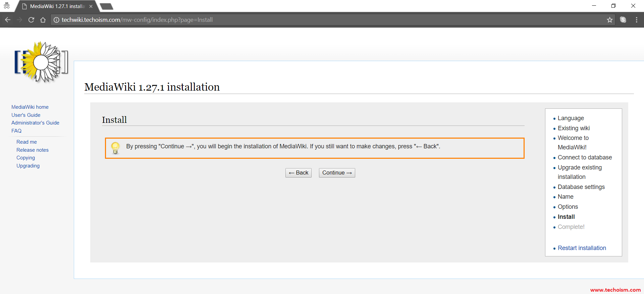
Task: Click Continue to begin installation
Action: [337, 173]
